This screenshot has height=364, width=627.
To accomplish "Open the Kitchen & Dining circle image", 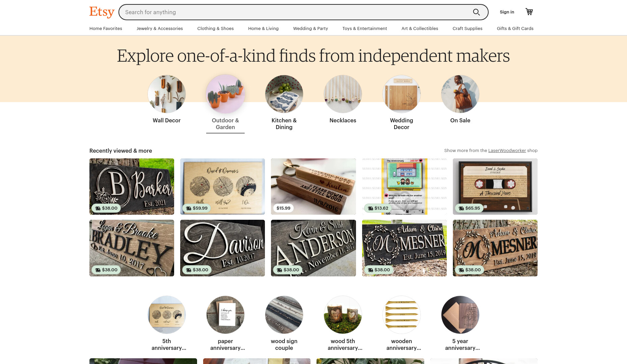I will tap(284, 94).
